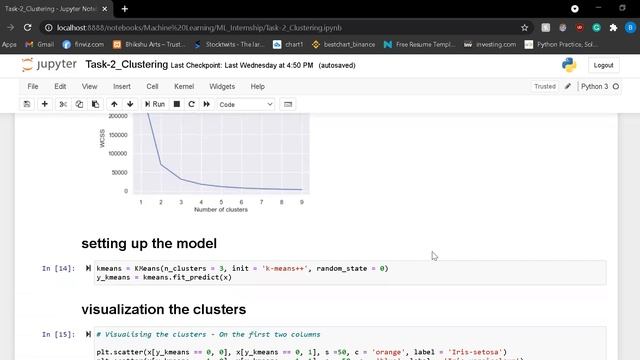
Task: Insert a new cell below
Action: point(44,104)
